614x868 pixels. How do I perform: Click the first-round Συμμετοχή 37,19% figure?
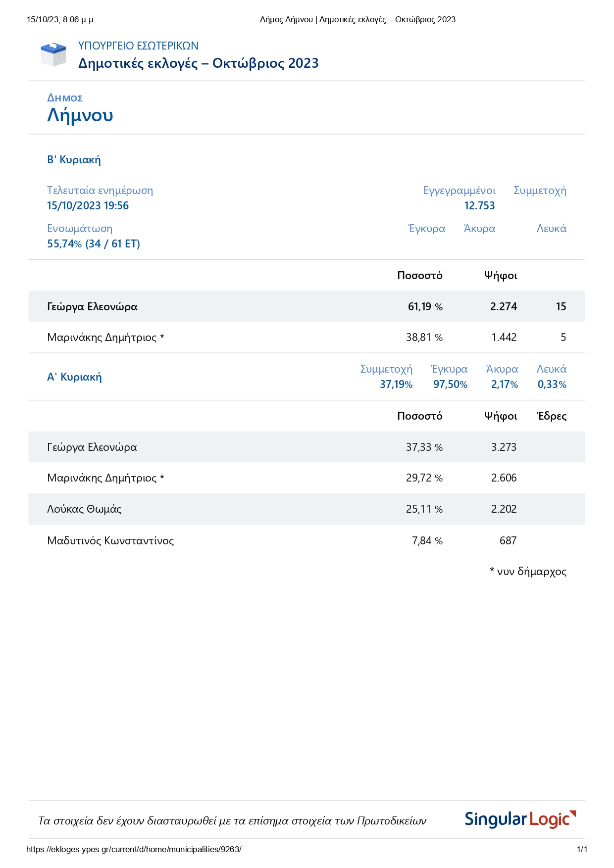click(x=396, y=385)
